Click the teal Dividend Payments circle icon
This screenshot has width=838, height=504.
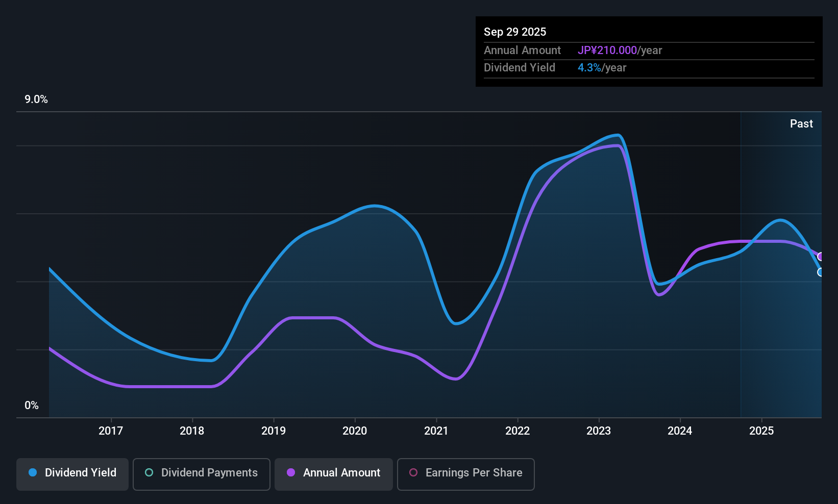pos(149,473)
